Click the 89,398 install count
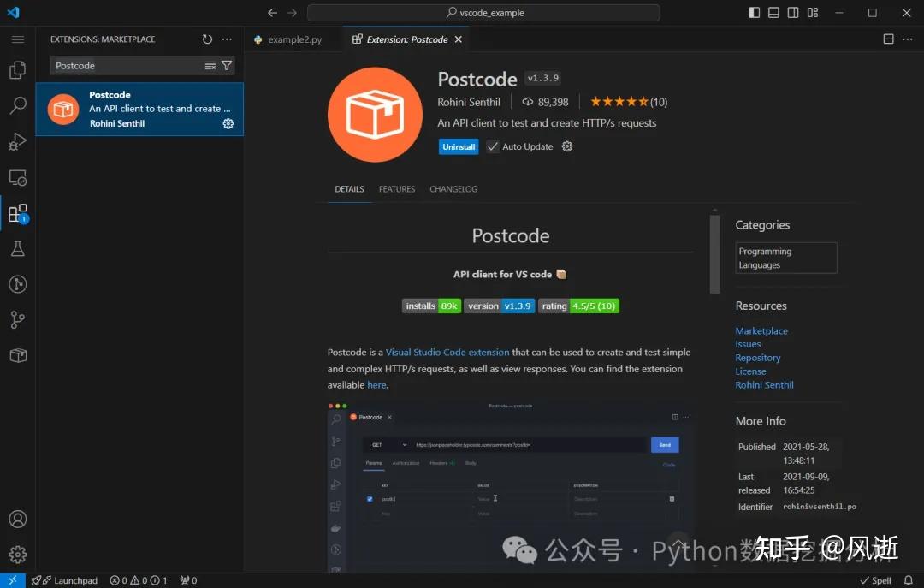Image resolution: width=924 pixels, height=588 pixels. click(x=546, y=102)
